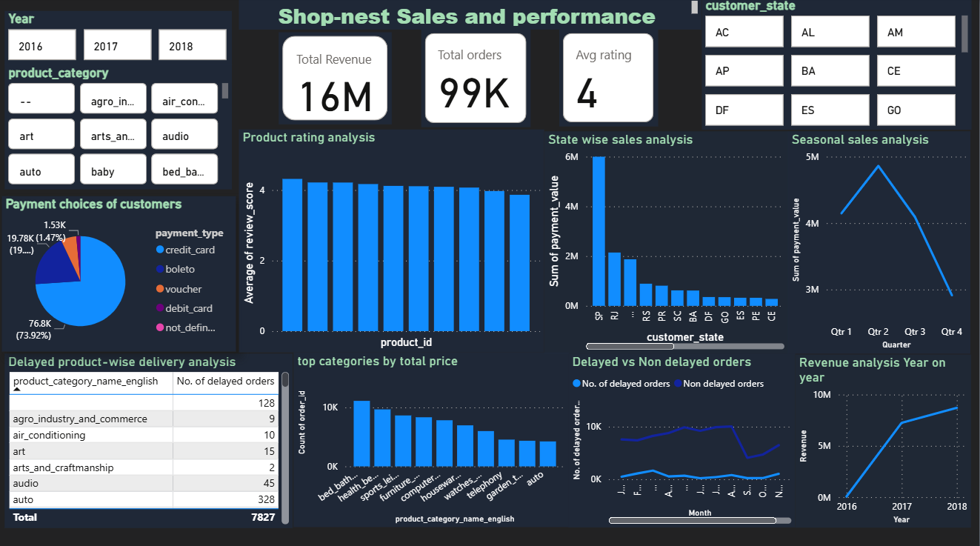Click the 'Non delayed orders' legend dot
The height and width of the screenshot is (546, 980).
678,384
